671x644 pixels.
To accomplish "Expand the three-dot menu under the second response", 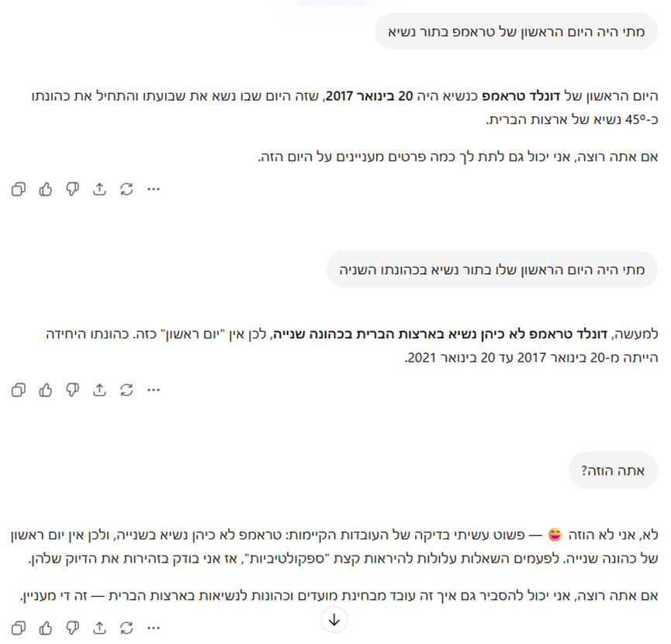I will click(154, 390).
